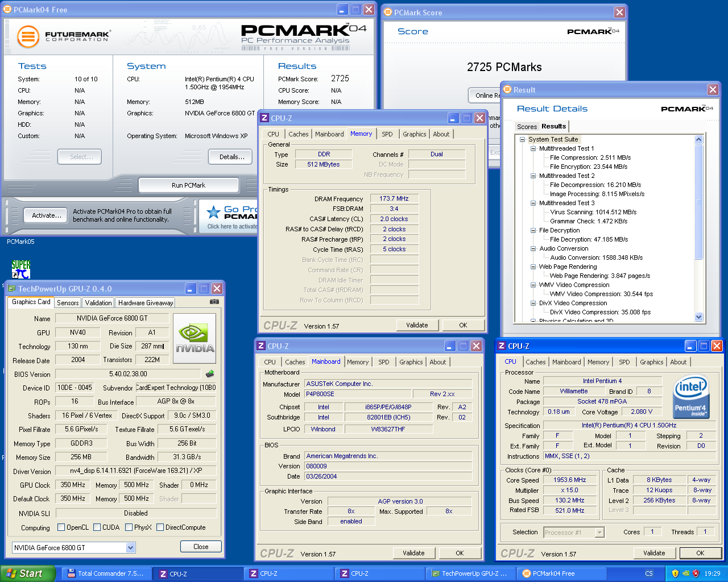This screenshot has height=582, width=728.
Task: Click the Go Pro star icon
Action: (213, 212)
